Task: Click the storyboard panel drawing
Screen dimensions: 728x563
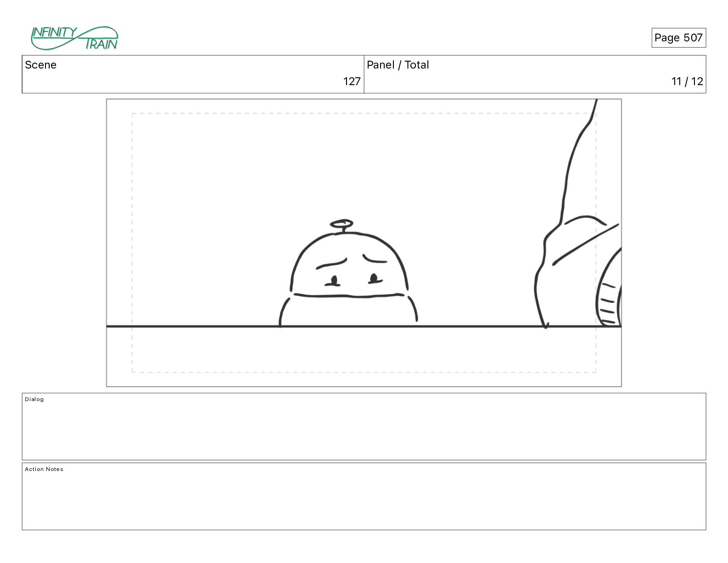Action: pyautogui.click(x=364, y=243)
